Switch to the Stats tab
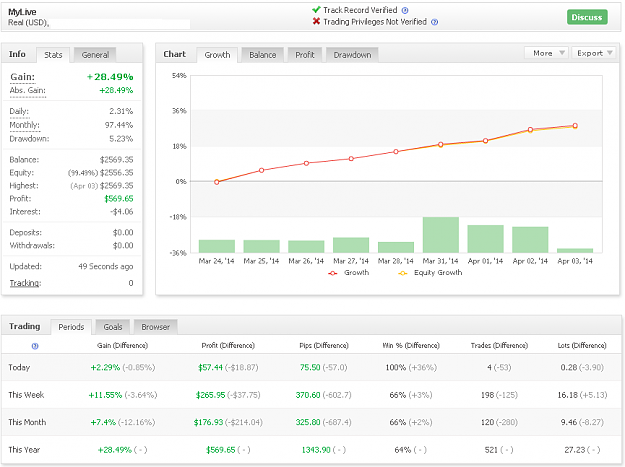This screenshot has width=625, height=467. click(x=53, y=55)
